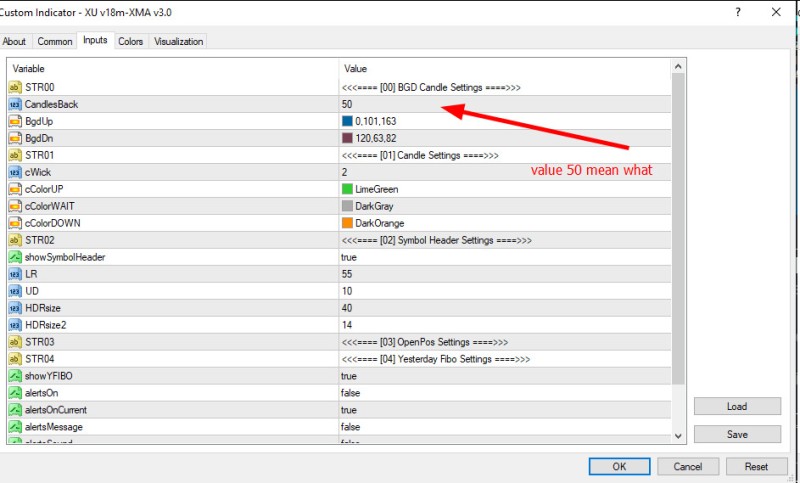Switch to the Common tab

point(55,41)
